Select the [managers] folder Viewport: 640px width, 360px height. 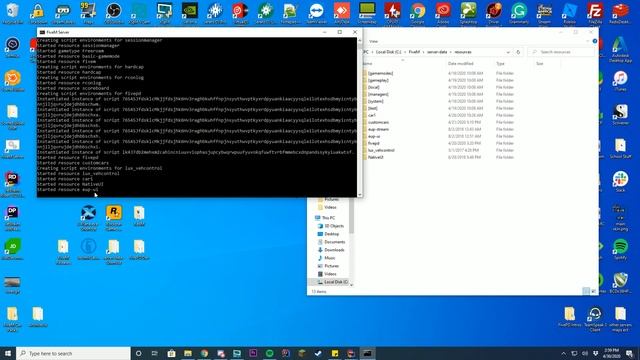378,94
